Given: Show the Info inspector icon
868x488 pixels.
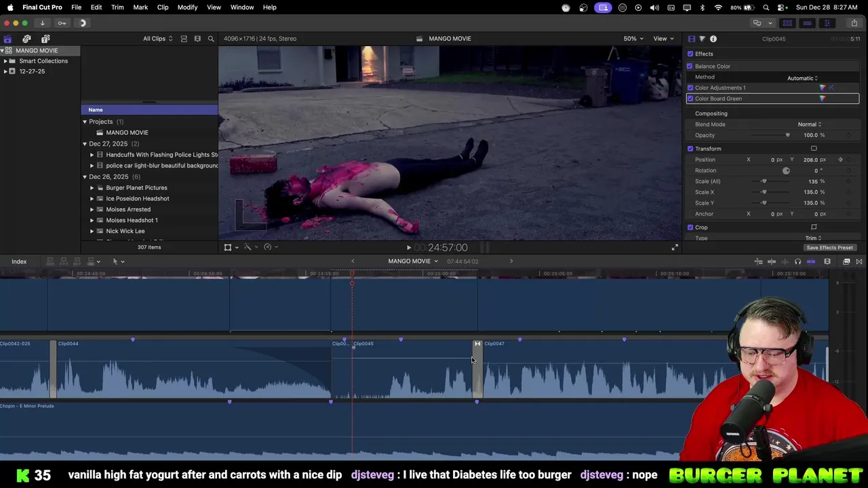Looking at the screenshot, I should coord(713,39).
